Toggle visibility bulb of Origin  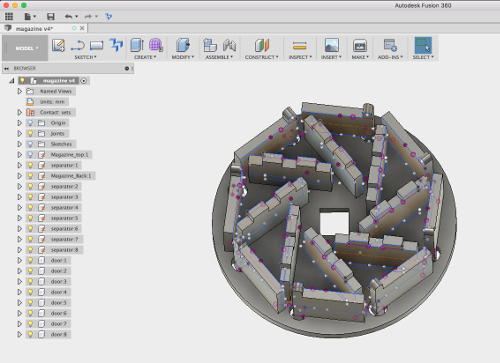pyautogui.click(x=30, y=123)
